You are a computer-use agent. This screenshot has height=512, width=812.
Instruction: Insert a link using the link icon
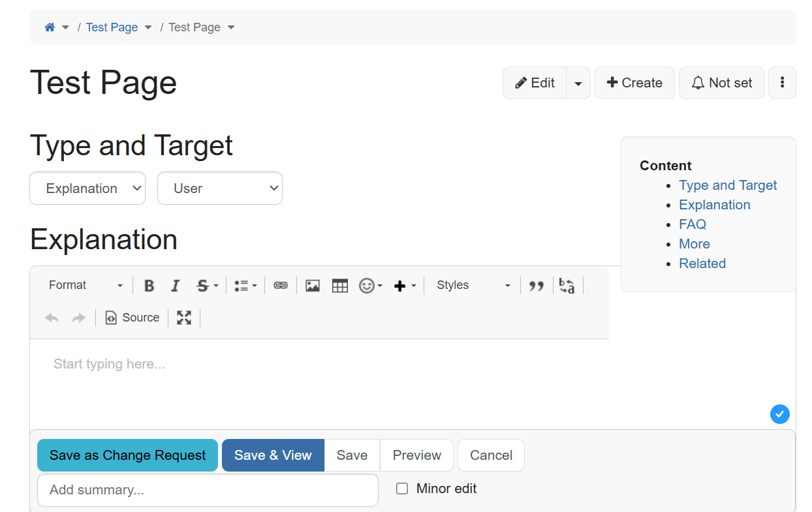pyautogui.click(x=281, y=286)
